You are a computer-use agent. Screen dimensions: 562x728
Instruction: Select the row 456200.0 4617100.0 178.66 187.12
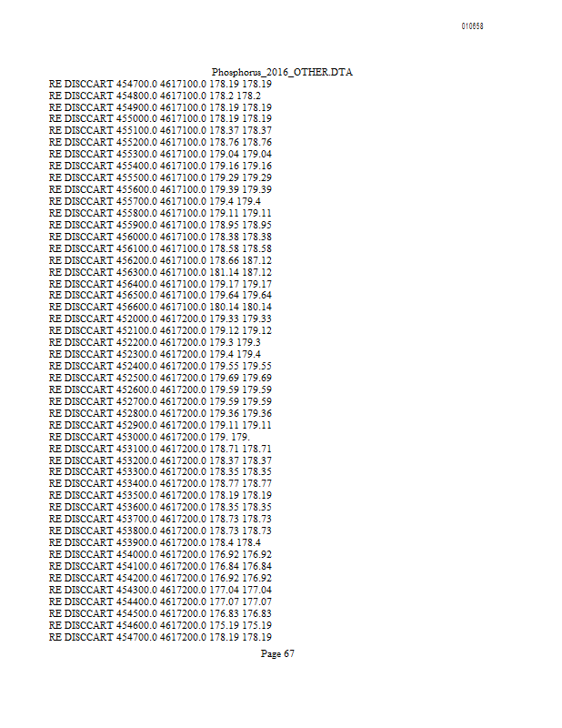pyautogui.click(x=161, y=260)
